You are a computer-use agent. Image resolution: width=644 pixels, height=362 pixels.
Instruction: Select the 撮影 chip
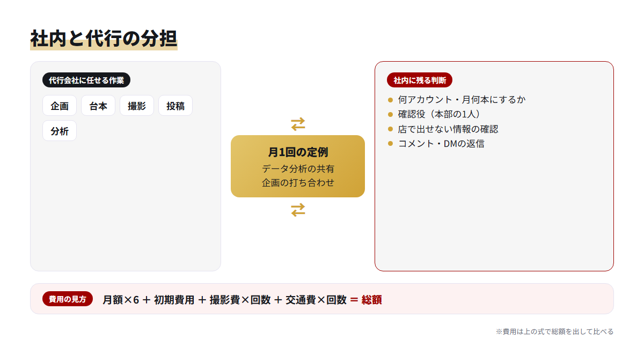tap(137, 106)
